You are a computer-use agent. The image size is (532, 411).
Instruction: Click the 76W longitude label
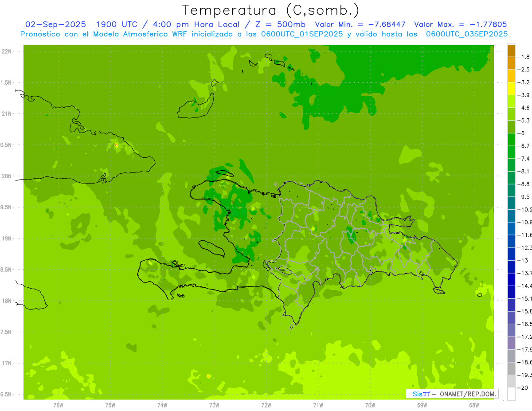point(58,405)
